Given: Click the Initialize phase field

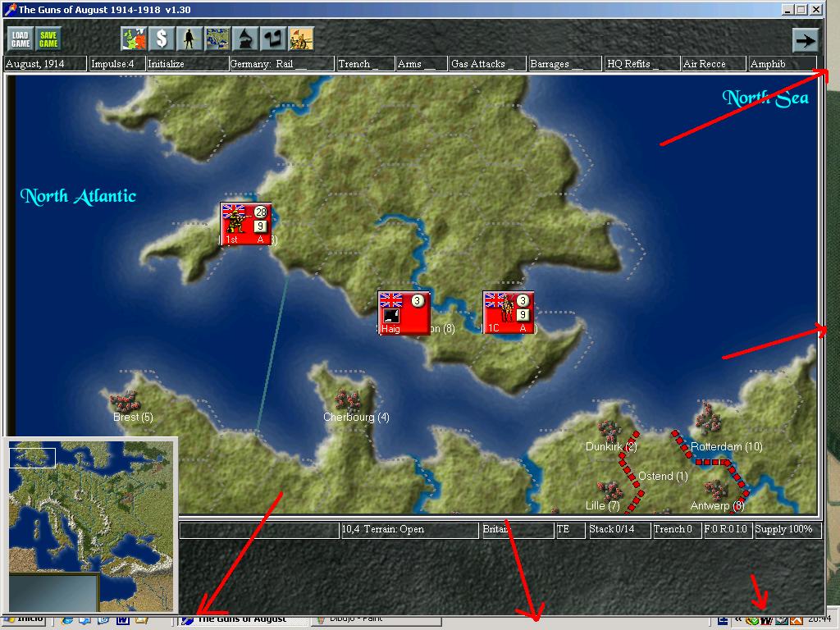Looking at the screenshot, I should tap(187, 64).
